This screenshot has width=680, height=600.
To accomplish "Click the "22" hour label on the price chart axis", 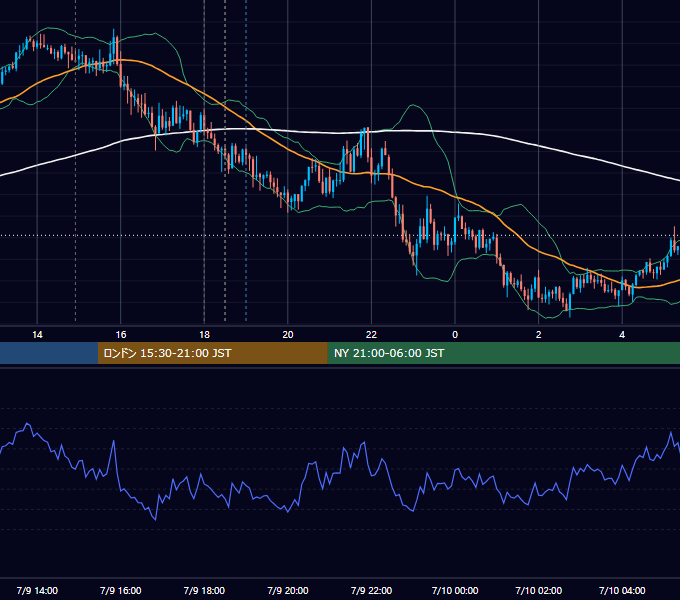I will (x=371, y=335).
